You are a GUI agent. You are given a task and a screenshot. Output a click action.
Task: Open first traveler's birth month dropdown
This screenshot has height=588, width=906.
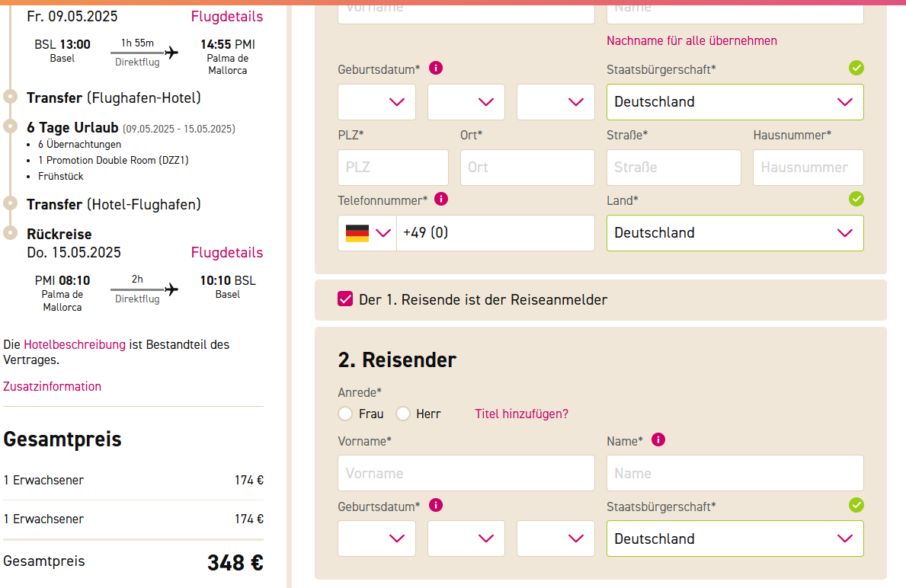tap(466, 102)
